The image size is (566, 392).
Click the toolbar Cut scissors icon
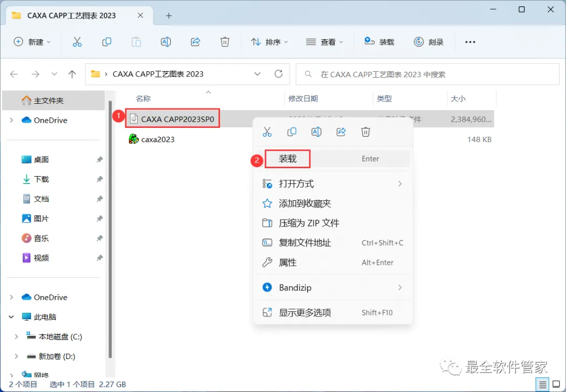[x=77, y=42]
